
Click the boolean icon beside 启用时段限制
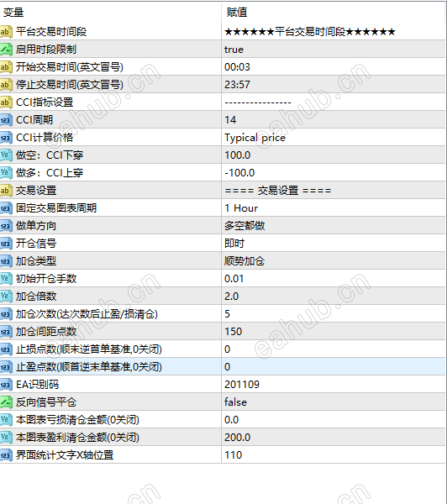tap(6, 50)
